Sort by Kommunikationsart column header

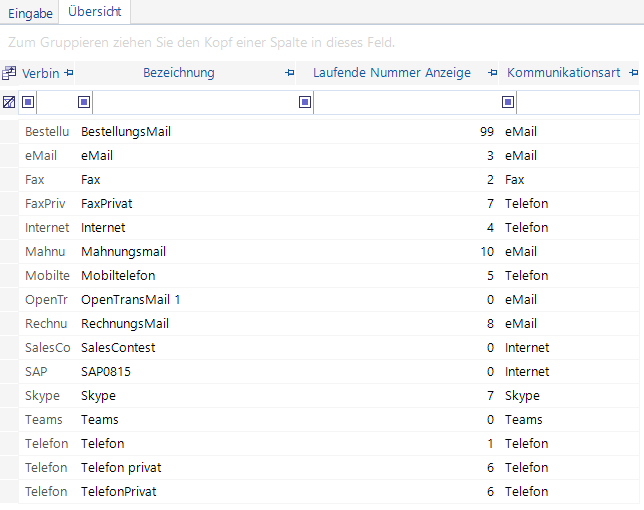point(564,73)
